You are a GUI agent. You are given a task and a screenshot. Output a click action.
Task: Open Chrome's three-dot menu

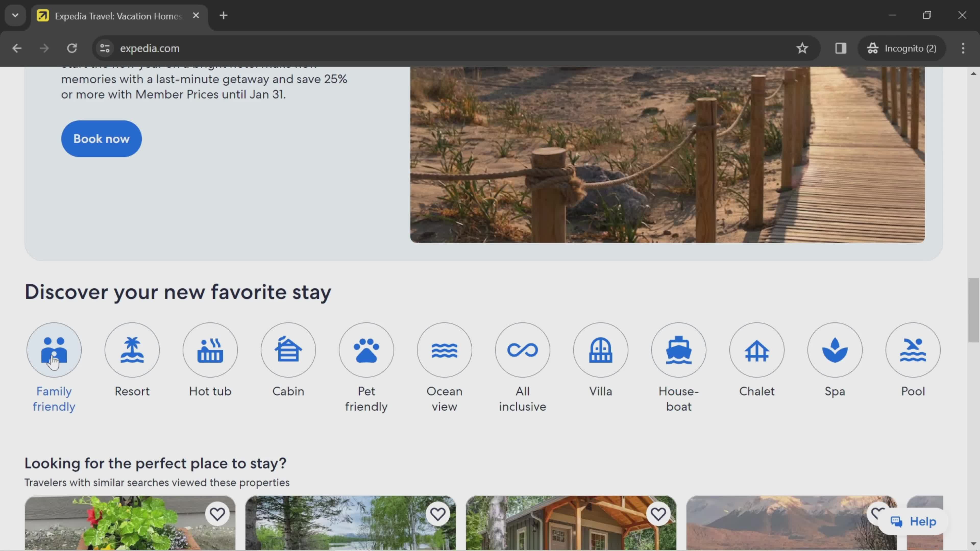(x=963, y=48)
